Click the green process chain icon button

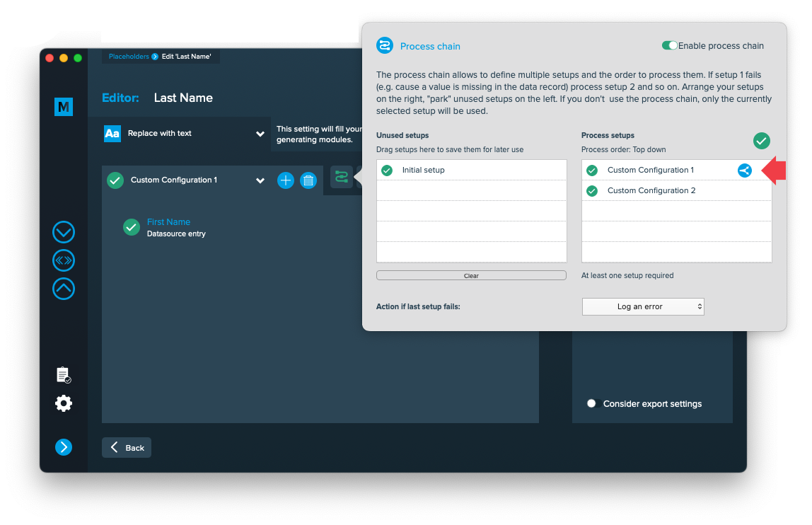(342, 177)
